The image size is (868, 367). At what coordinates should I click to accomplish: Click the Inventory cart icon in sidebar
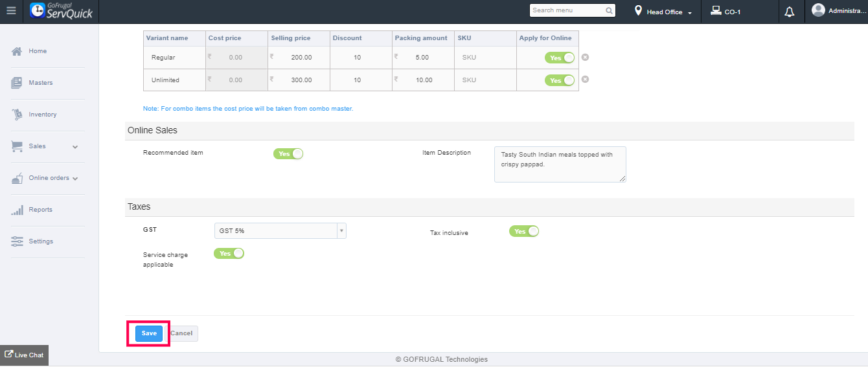[17, 115]
